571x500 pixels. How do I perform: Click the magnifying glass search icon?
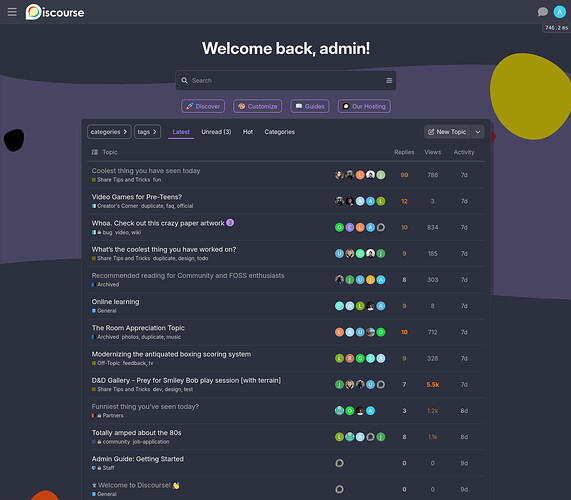coord(185,80)
